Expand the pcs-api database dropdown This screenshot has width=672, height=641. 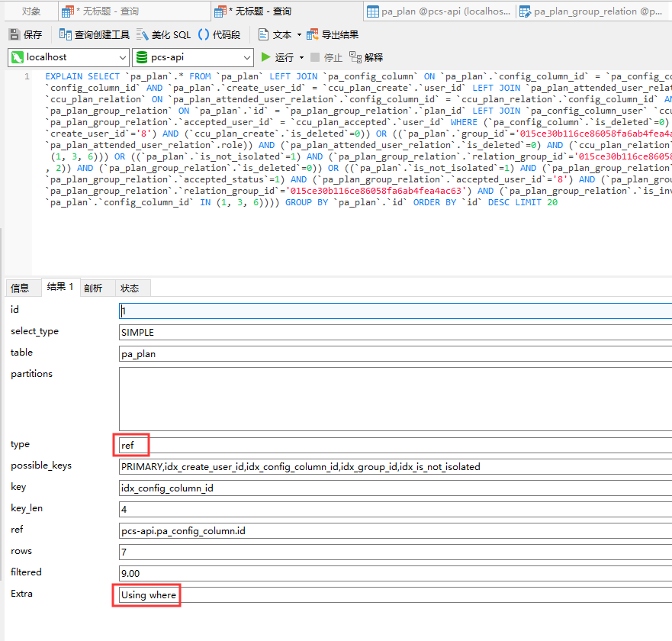click(246, 57)
